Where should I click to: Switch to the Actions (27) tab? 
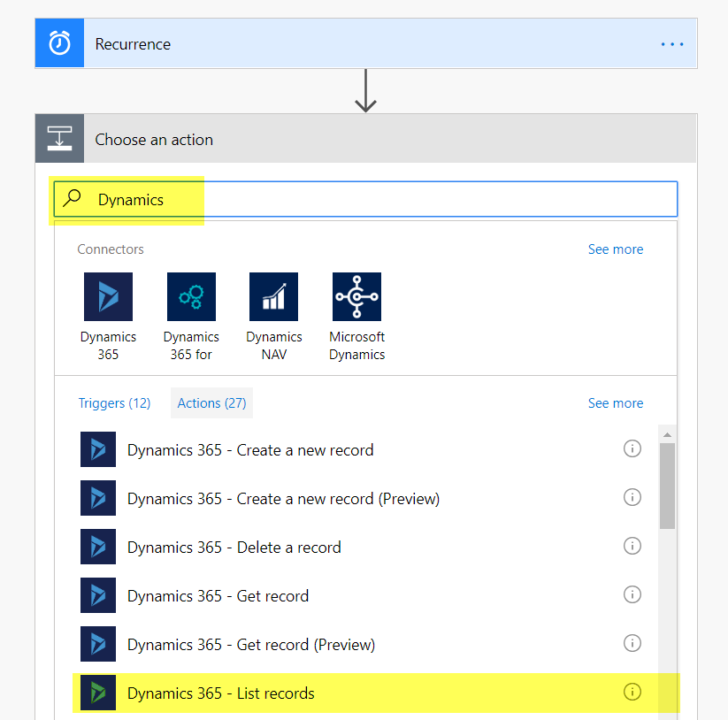[x=211, y=403]
